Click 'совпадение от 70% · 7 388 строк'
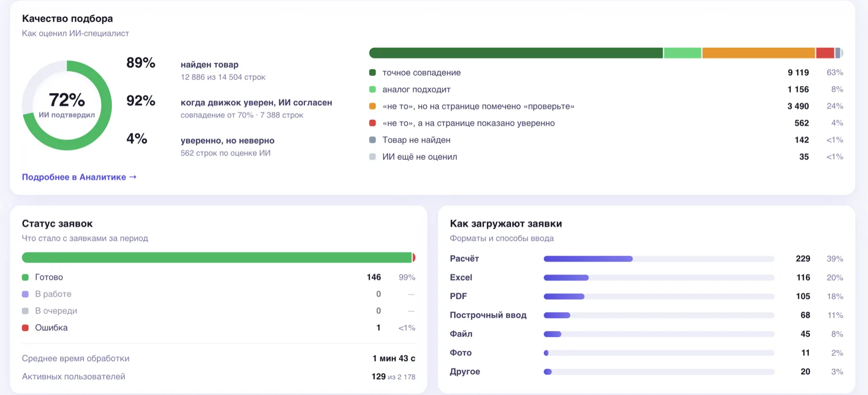Screen dimensions: 868x395 (242, 115)
